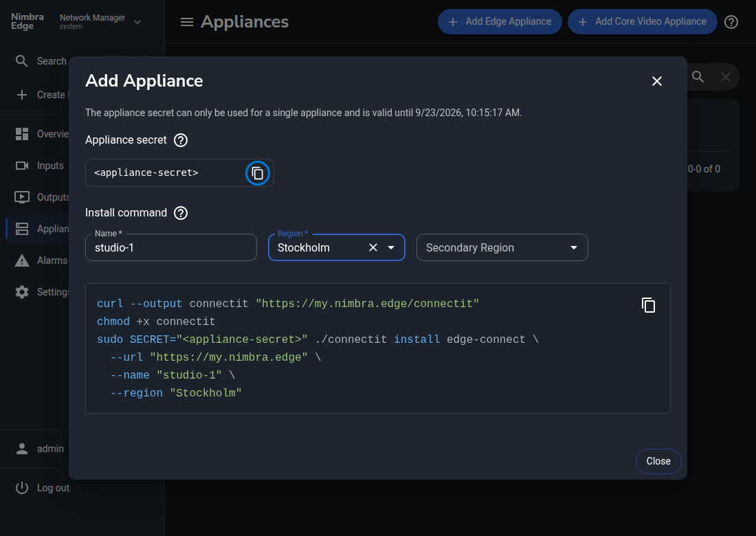Screen dimensions: 756x536
Task: Open Inputs in sidebar
Action: (39, 166)
